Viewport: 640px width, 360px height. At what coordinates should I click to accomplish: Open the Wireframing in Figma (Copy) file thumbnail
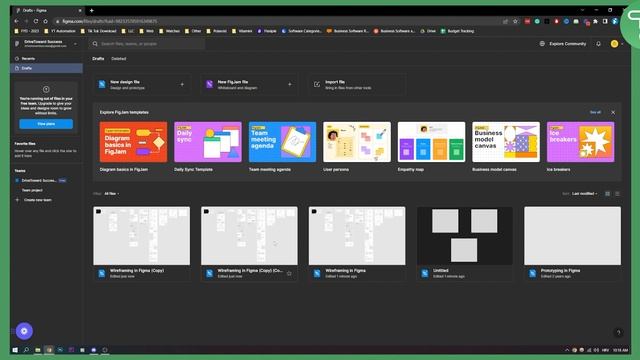click(142, 236)
